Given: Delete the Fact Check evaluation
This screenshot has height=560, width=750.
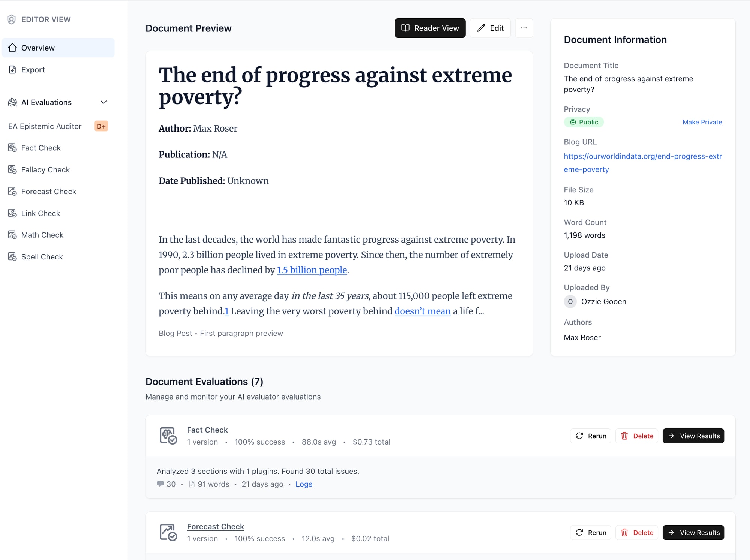Looking at the screenshot, I should [x=637, y=436].
